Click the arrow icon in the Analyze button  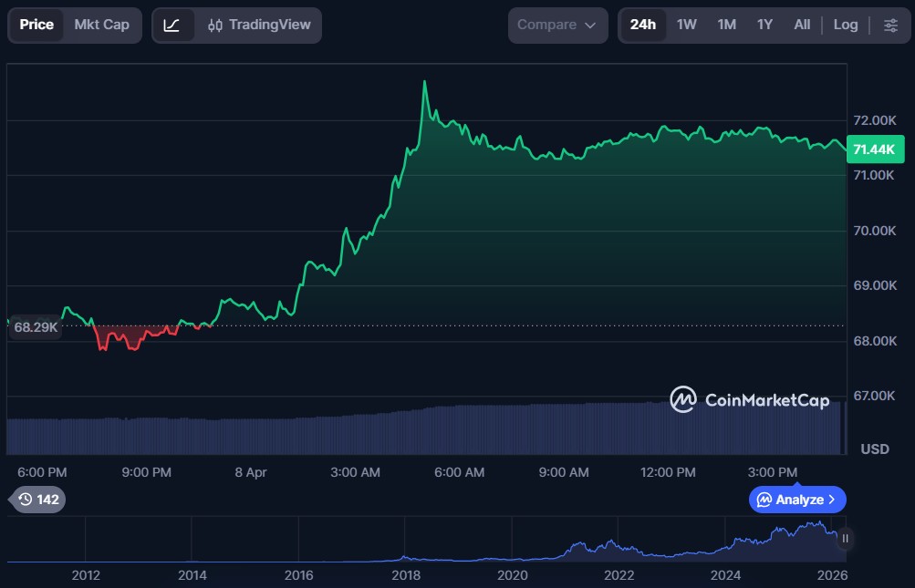tap(830, 500)
